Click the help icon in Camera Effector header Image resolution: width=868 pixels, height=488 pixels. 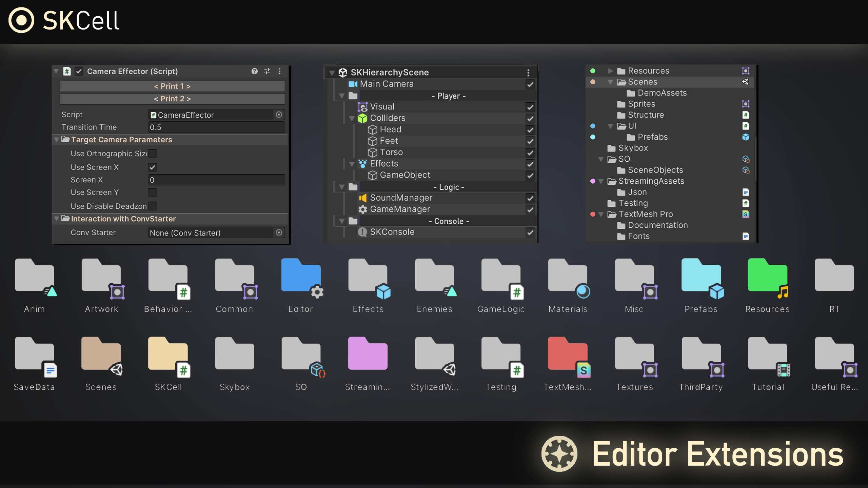255,71
